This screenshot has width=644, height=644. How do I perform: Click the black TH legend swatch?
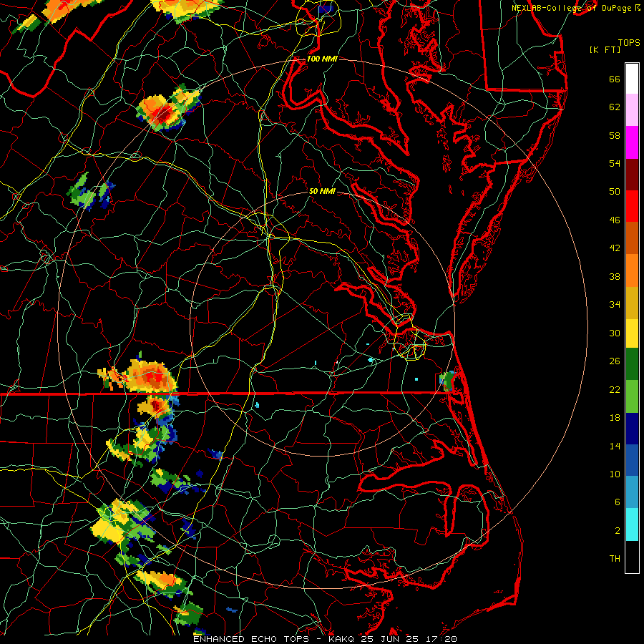(632, 557)
